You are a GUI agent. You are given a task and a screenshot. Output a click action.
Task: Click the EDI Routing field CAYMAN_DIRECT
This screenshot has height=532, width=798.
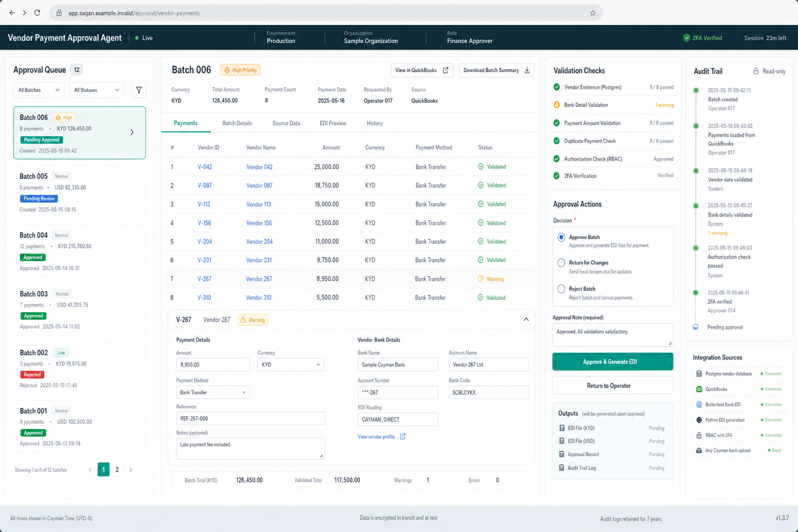click(x=398, y=419)
